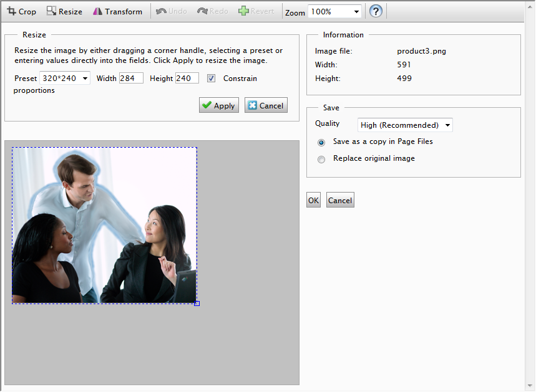Image resolution: width=536 pixels, height=392 pixels.
Task: Click Apply with green checkmark
Action: pos(219,105)
